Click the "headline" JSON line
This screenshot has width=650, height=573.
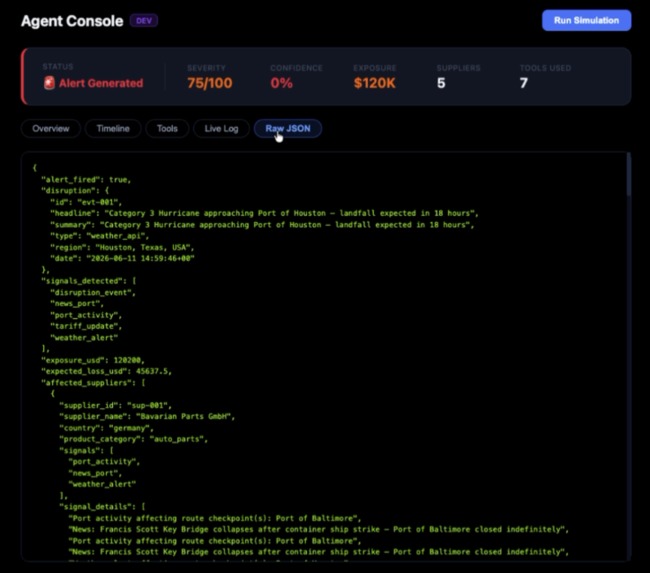(x=264, y=214)
